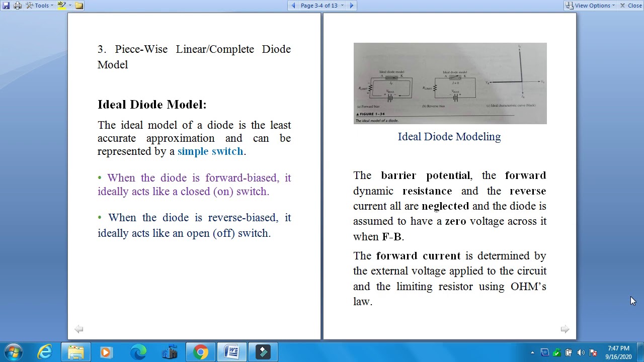Open the highlight color dropdown arrow
Viewport: 644px width, 362px height.
point(70,6)
